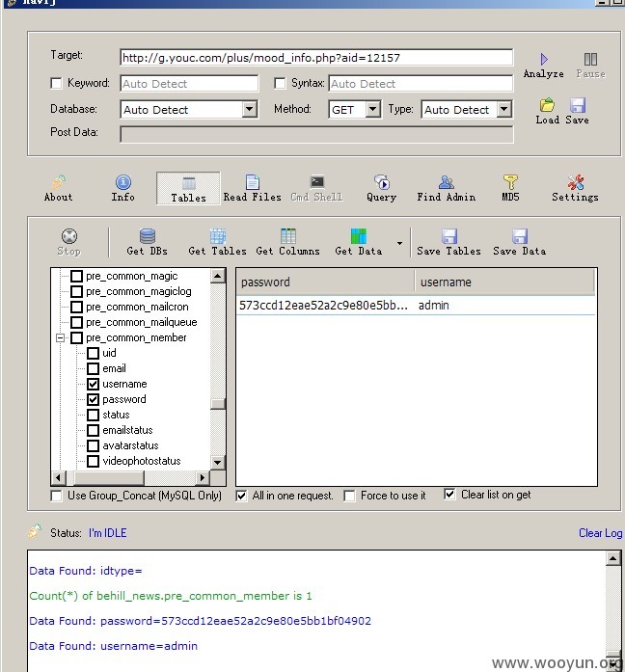Click the table tree vertical scroll thumb
The image size is (625, 672).
point(218,404)
